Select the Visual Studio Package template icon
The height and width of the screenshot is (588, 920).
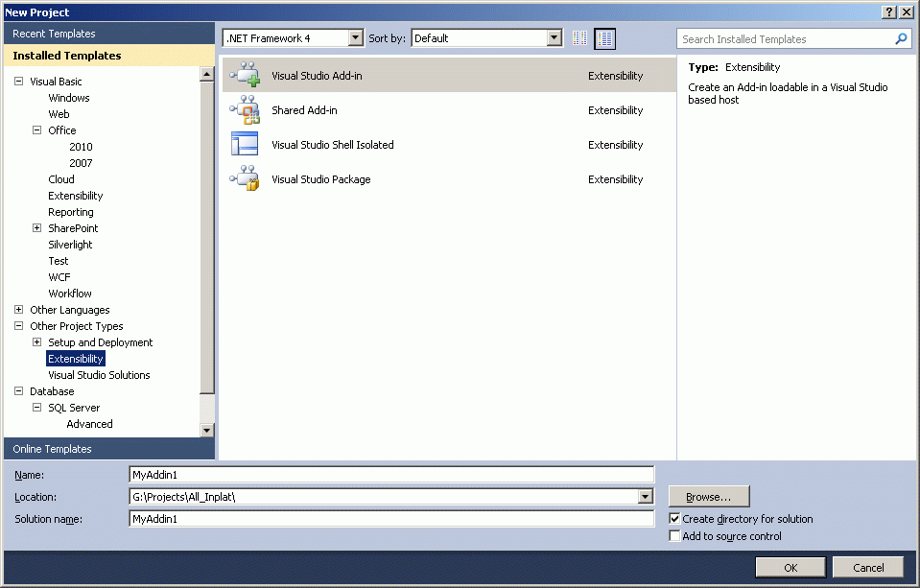pos(246,178)
